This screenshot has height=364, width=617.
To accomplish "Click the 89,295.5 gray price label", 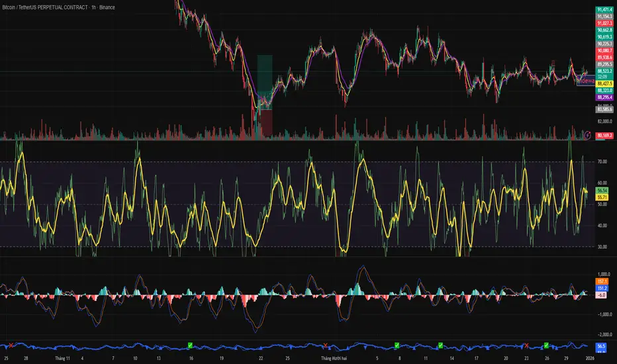I will click(x=604, y=64).
